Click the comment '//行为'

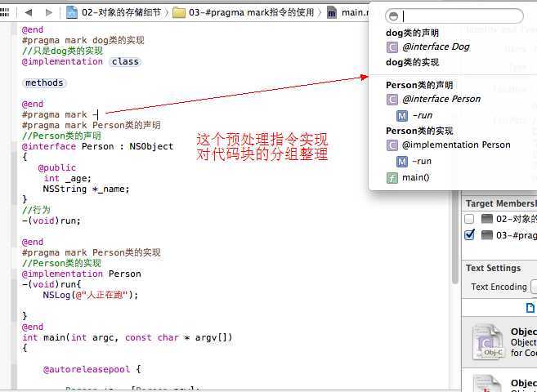tap(36, 210)
